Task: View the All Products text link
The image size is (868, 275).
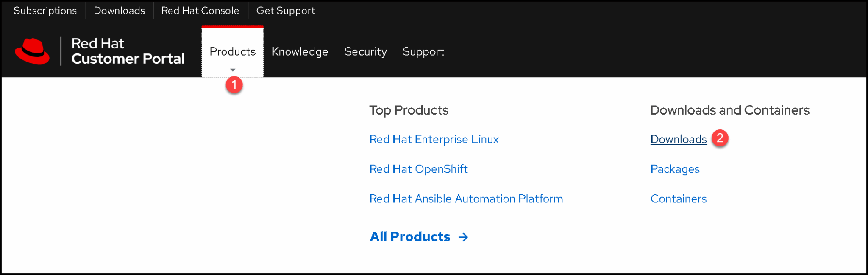Action: tap(409, 236)
